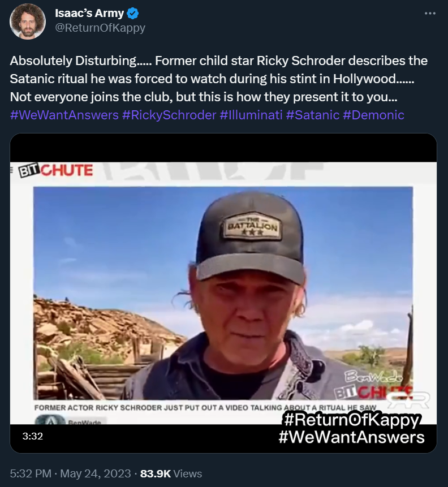Click the BitChute logo in the video
This screenshot has width=448, height=487.
coord(55,170)
